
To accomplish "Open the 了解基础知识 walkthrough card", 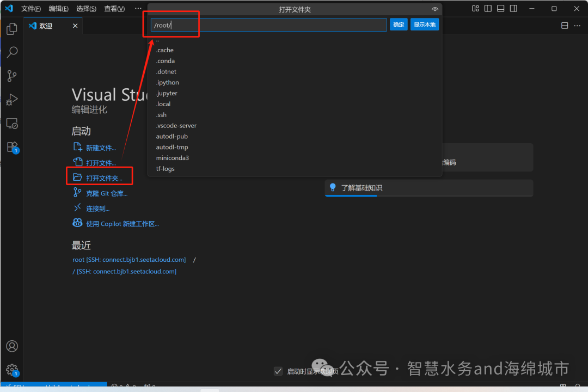I will pos(428,188).
